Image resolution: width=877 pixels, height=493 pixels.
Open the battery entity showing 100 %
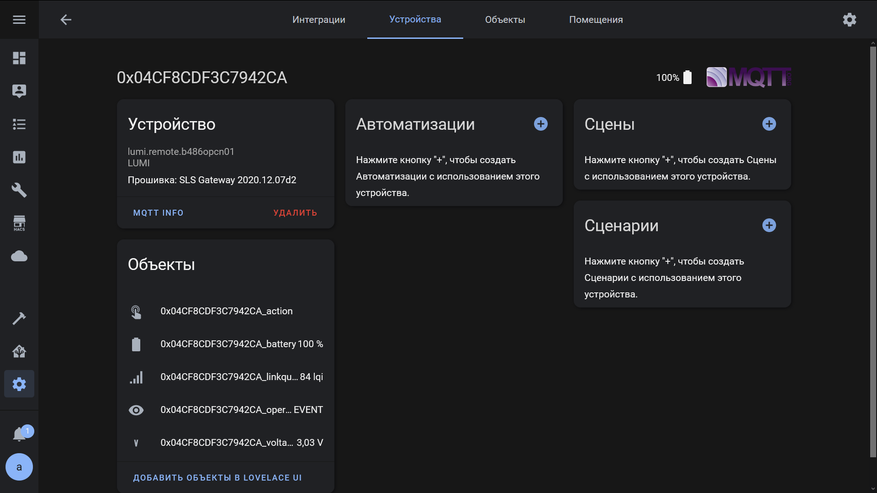click(x=225, y=344)
